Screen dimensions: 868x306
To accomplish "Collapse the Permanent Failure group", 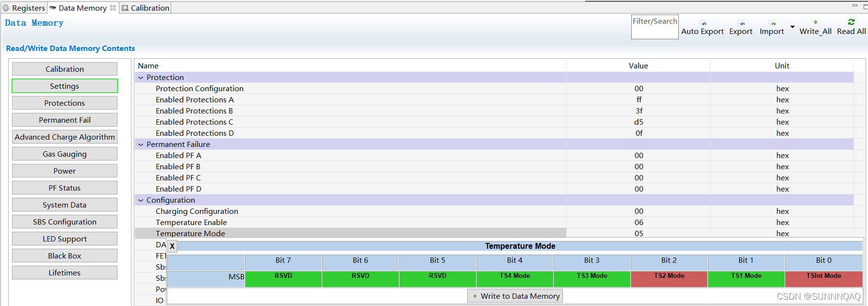I will point(141,145).
